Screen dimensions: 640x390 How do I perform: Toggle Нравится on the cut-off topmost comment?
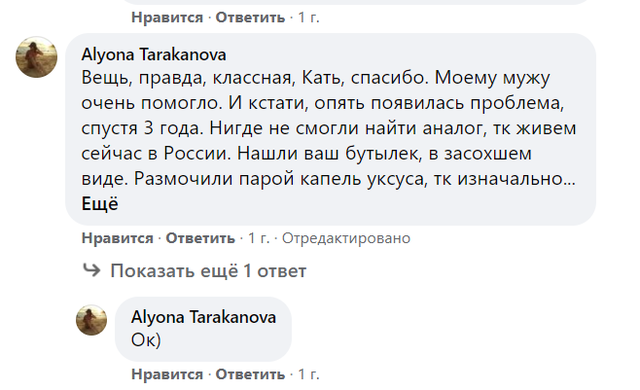click(167, 18)
